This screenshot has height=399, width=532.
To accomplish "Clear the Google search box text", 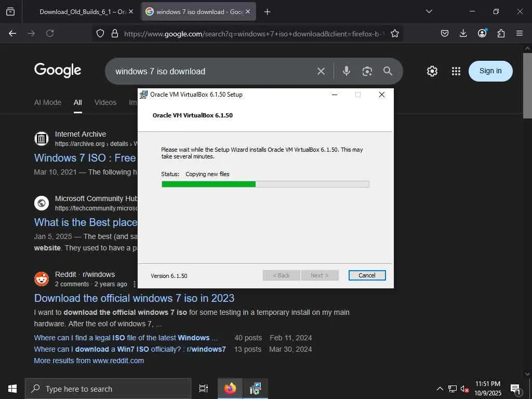I will 321,71.
